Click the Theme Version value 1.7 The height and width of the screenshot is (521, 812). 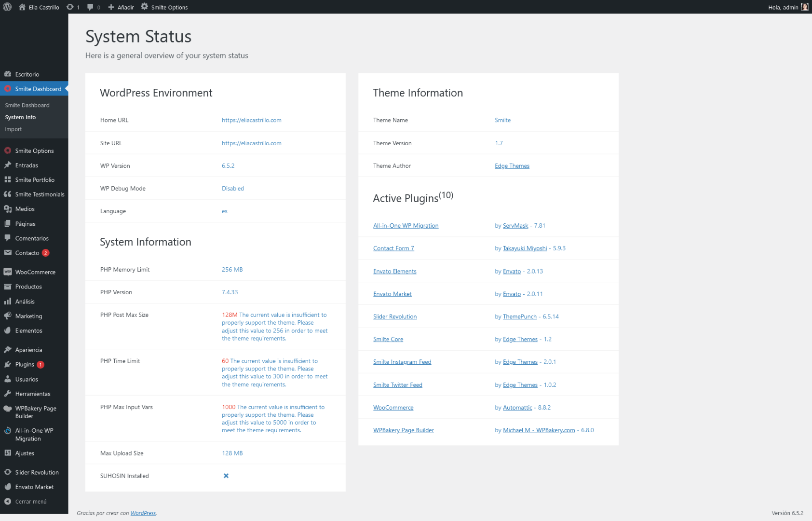[x=499, y=143]
